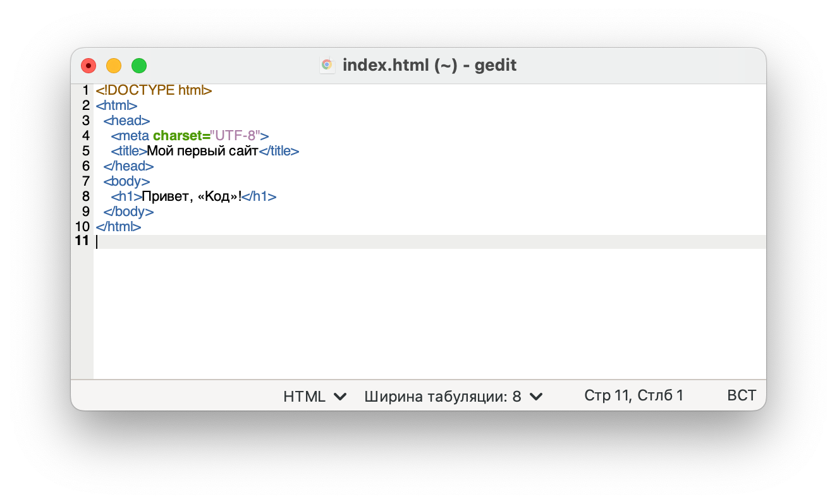Click the index.html title text

[x=429, y=64]
